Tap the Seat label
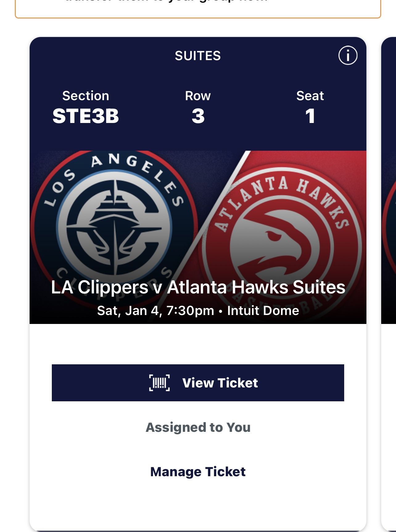This screenshot has width=396, height=532. coord(310,96)
